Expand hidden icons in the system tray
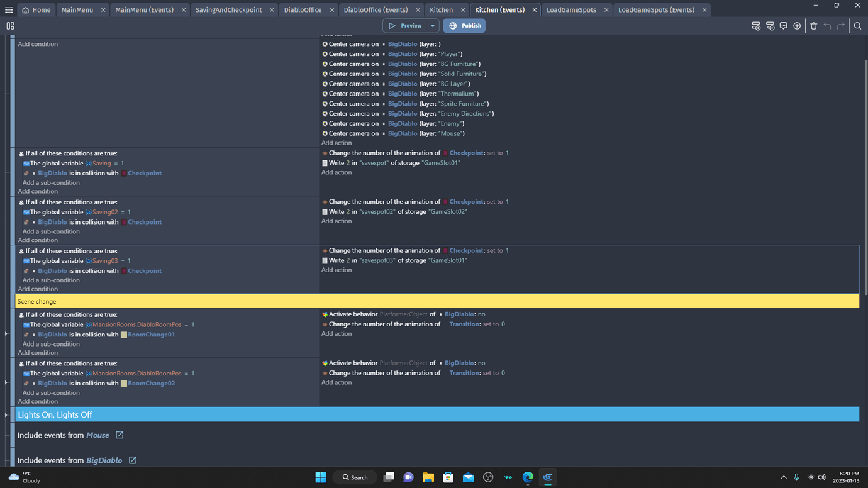This screenshot has height=488, width=868. [784, 477]
